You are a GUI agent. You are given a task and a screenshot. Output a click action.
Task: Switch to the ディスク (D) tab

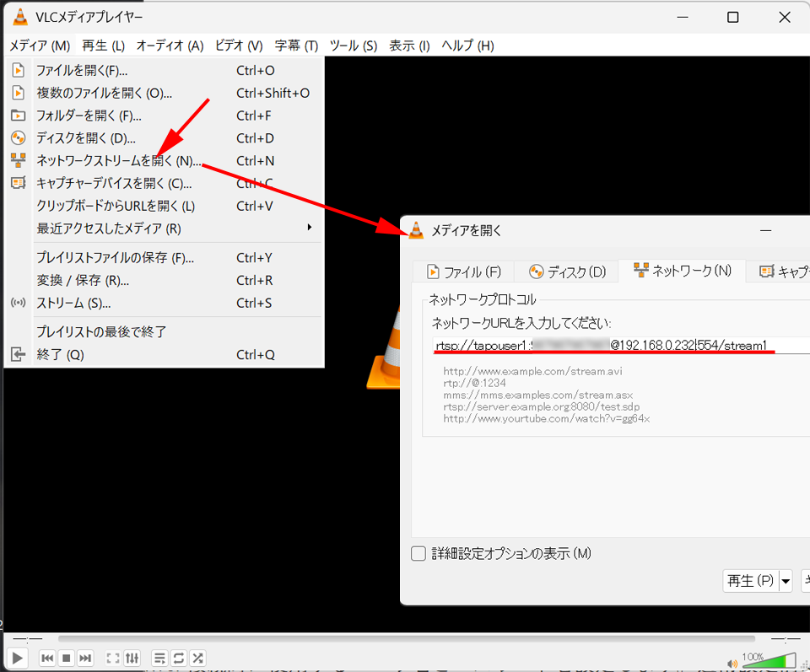[567, 271]
